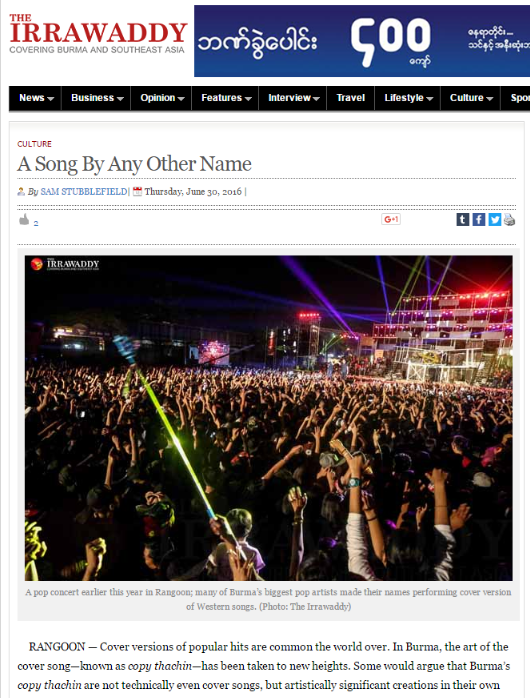Click the calendar icon beside the date
The height and width of the screenshot is (698, 530).
point(138,191)
